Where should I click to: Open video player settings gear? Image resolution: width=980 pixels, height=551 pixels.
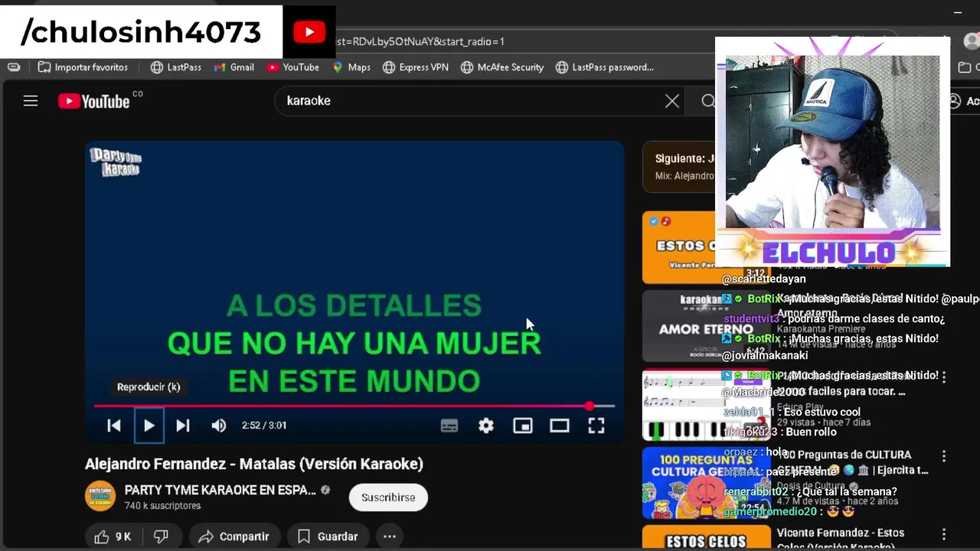[x=486, y=425]
